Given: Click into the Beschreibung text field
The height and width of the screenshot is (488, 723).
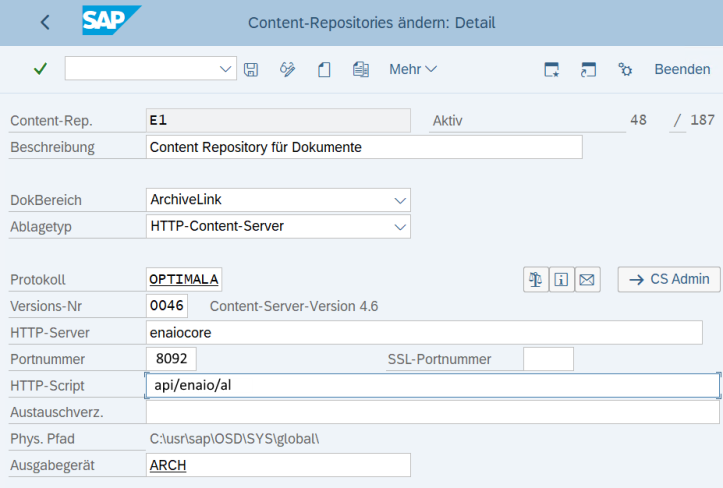Looking at the screenshot, I should coord(364,147).
